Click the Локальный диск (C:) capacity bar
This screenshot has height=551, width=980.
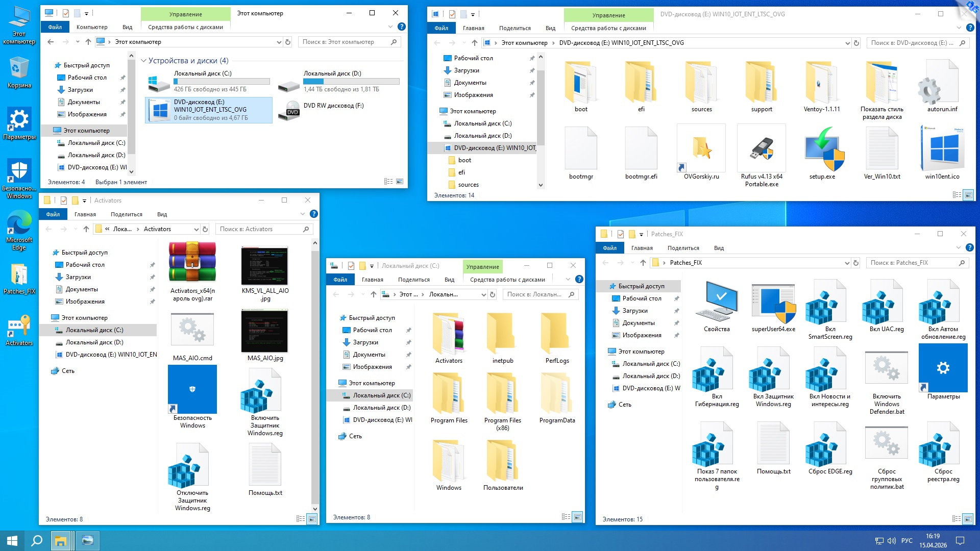tap(222, 81)
